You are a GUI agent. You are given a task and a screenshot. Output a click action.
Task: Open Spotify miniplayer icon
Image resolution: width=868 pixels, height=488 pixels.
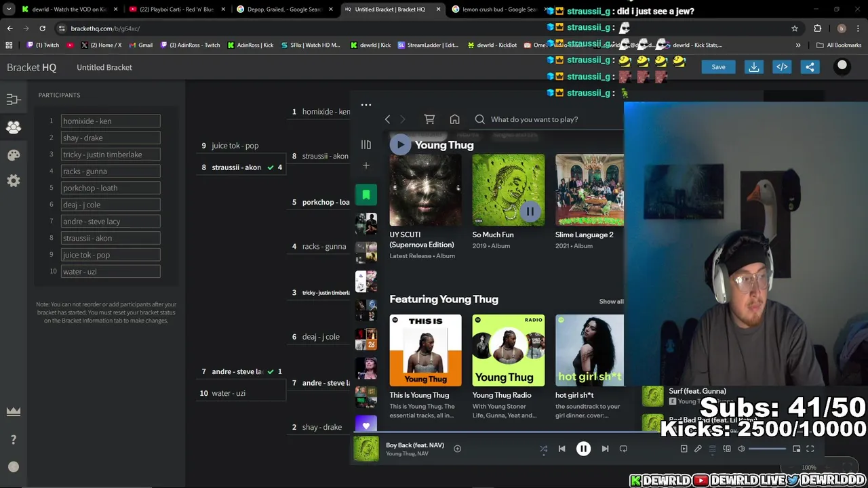point(796,449)
